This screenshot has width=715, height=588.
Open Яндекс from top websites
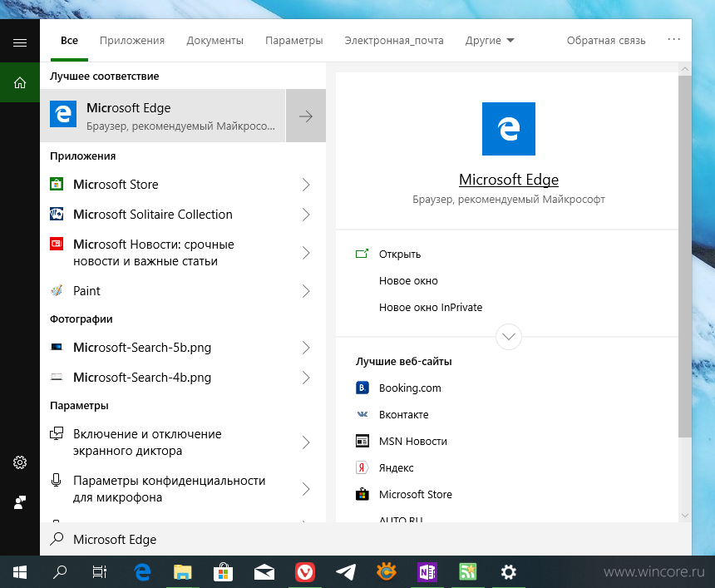click(x=397, y=467)
